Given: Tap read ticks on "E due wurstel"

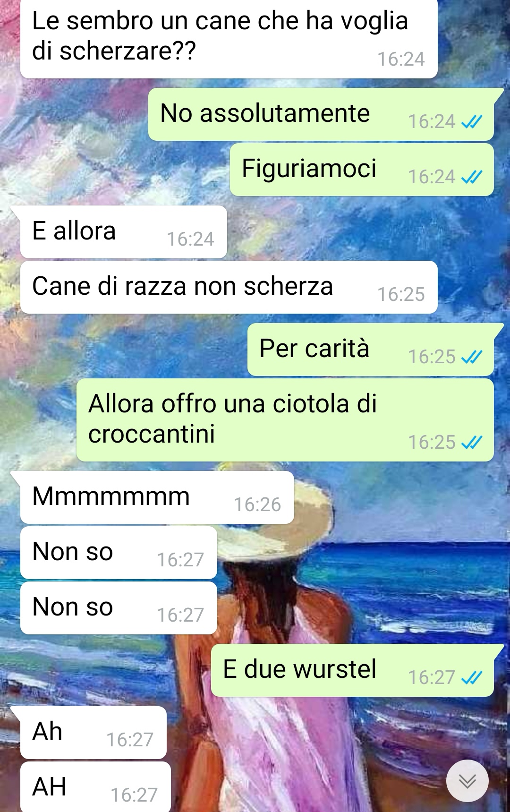Looking at the screenshot, I should (471, 678).
